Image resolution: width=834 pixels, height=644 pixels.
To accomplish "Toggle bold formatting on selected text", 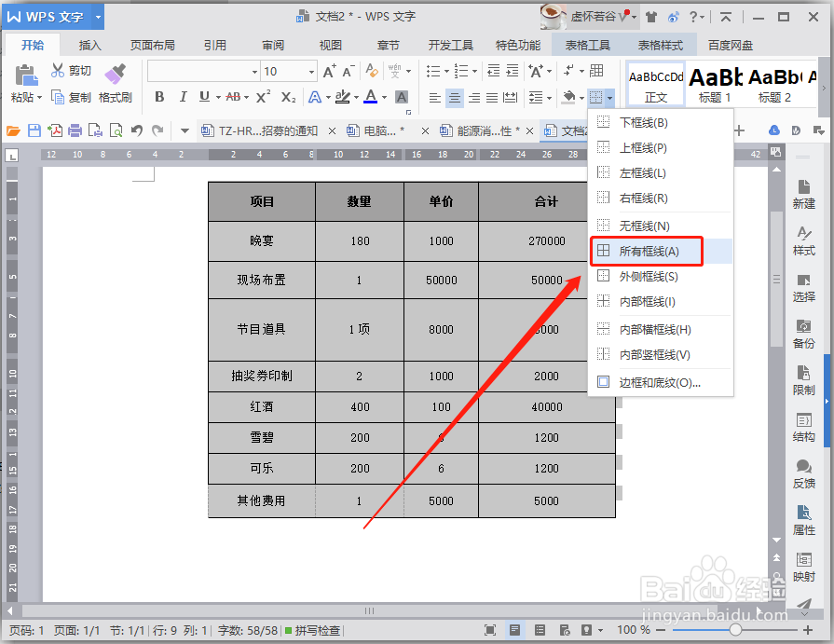I will (159, 94).
